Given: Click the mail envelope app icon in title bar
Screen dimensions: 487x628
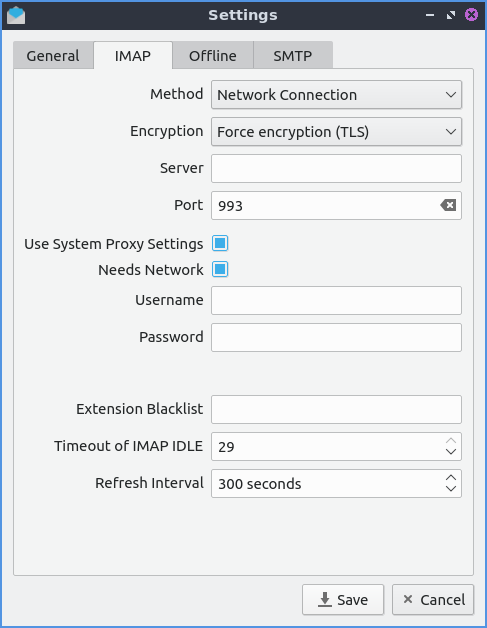Looking at the screenshot, I should [16, 15].
